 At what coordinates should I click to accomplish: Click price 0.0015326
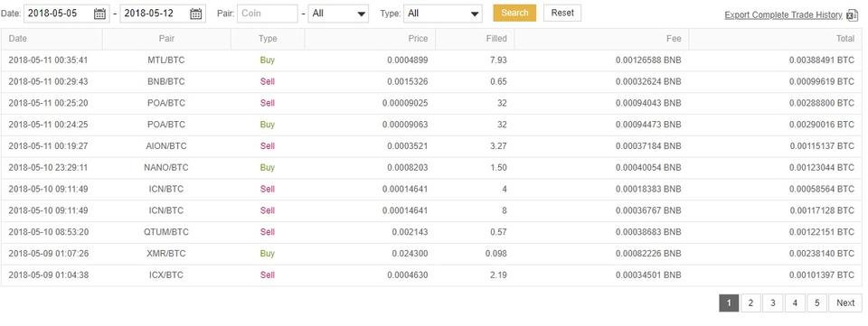click(408, 82)
